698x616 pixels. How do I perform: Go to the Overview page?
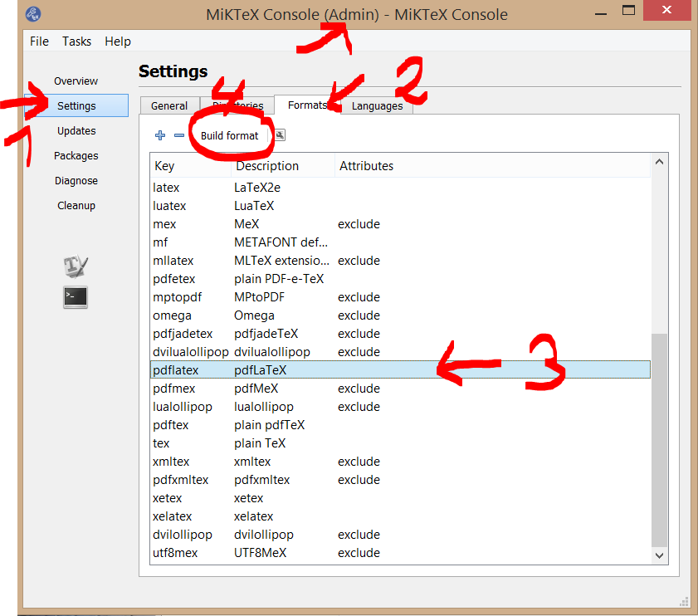pos(76,81)
